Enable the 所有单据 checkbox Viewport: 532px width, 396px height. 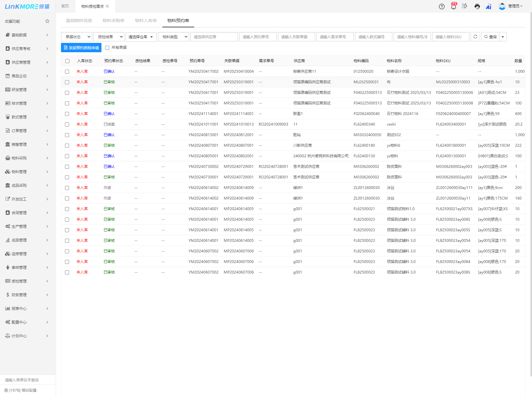coord(107,48)
